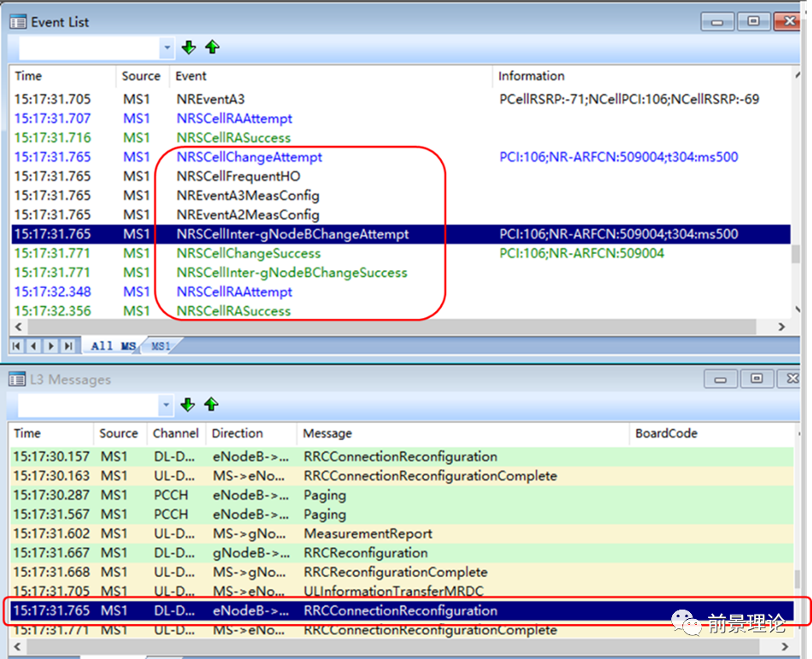
Task: Click Event List scroll right arrow
Action: click(781, 327)
